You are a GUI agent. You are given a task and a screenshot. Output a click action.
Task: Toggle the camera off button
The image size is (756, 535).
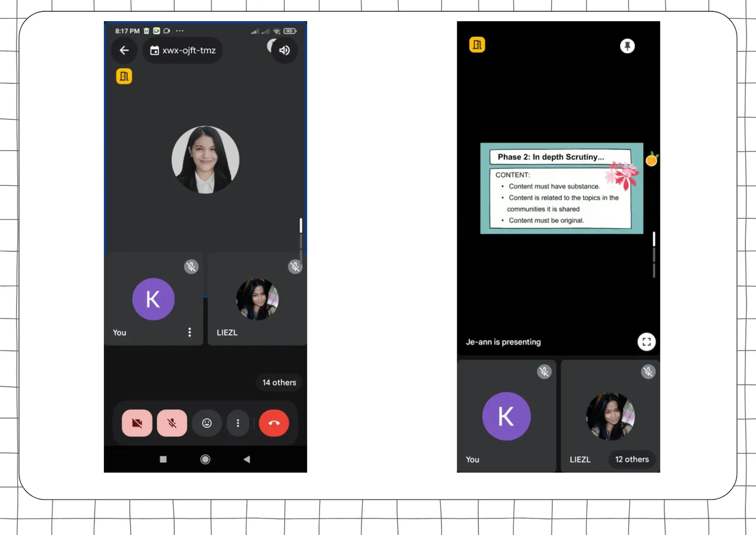(x=137, y=423)
